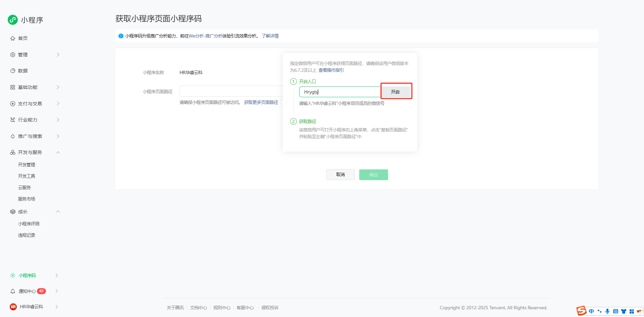Open 小程序评测 submenu item
The image size is (644, 317).
tap(29, 224)
